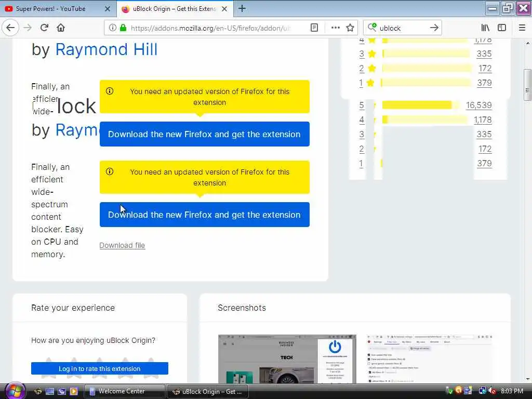532x399 pixels.
Task: Click the Switch between windows quick launch icon
Action: pos(62,391)
